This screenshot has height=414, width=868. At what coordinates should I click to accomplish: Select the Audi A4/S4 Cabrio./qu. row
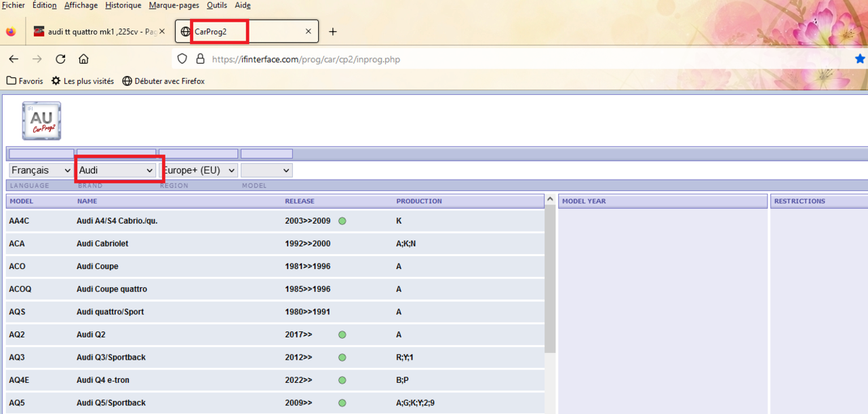click(275, 221)
